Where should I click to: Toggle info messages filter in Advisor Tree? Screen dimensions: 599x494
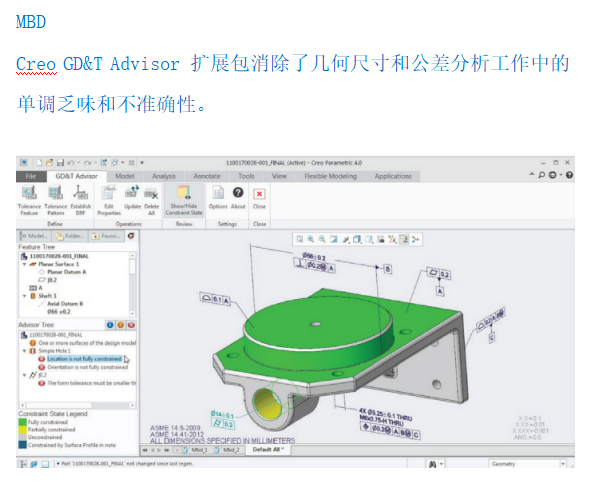[x=110, y=325]
